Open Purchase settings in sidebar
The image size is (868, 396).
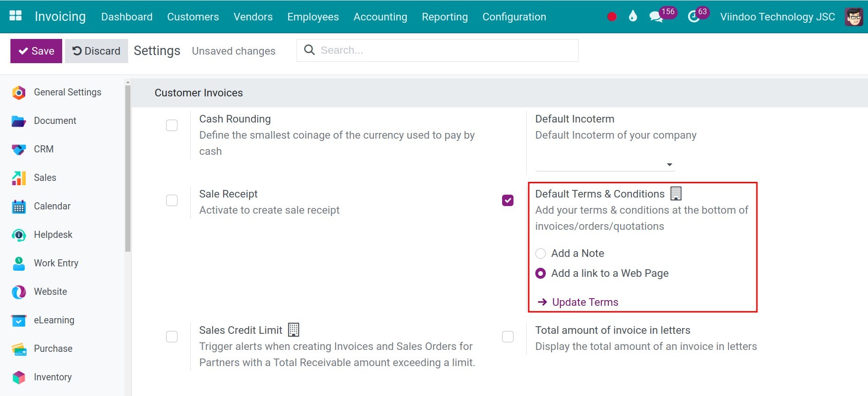coord(53,349)
